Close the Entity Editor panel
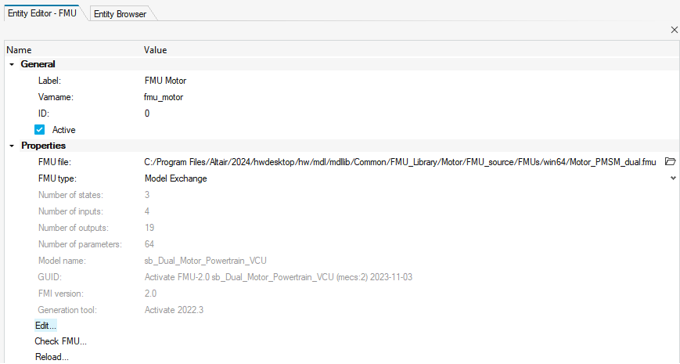 click(674, 30)
